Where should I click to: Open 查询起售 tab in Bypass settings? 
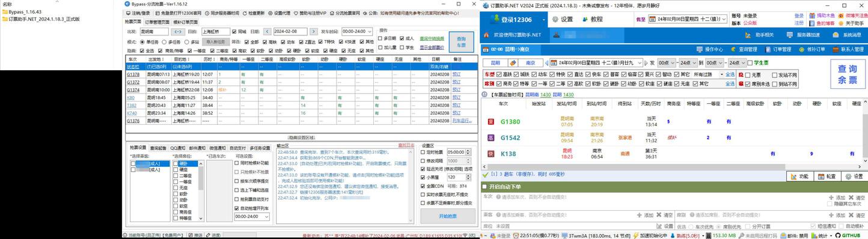click(158, 148)
